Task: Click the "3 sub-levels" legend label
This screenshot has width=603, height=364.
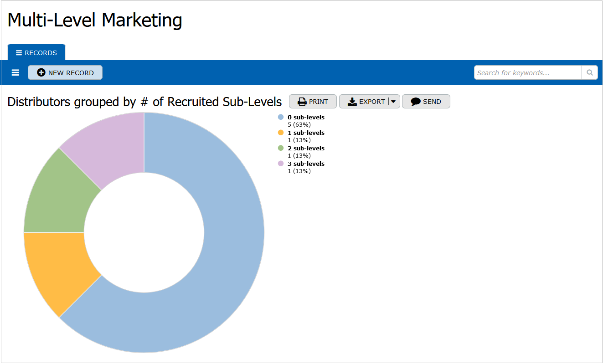Action: pos(306,164)
